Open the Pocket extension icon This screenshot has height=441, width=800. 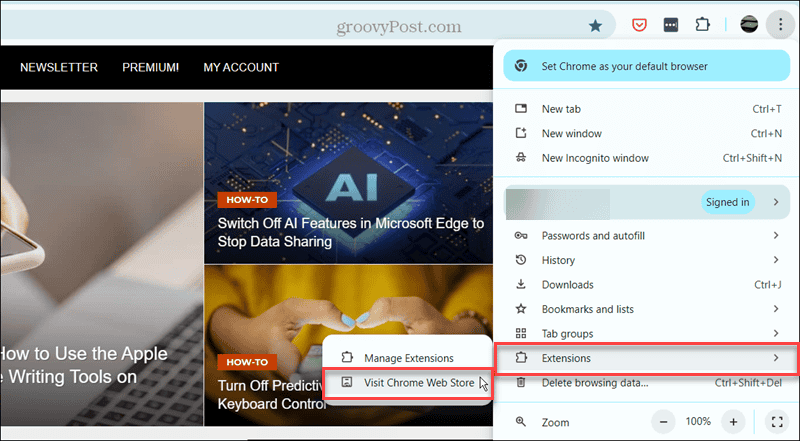click(639, 25)
